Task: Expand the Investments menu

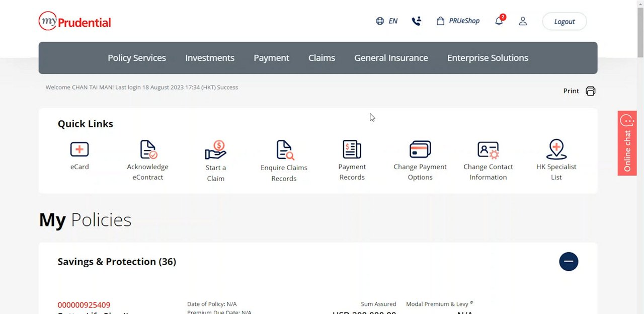Action: coord(210,58)
